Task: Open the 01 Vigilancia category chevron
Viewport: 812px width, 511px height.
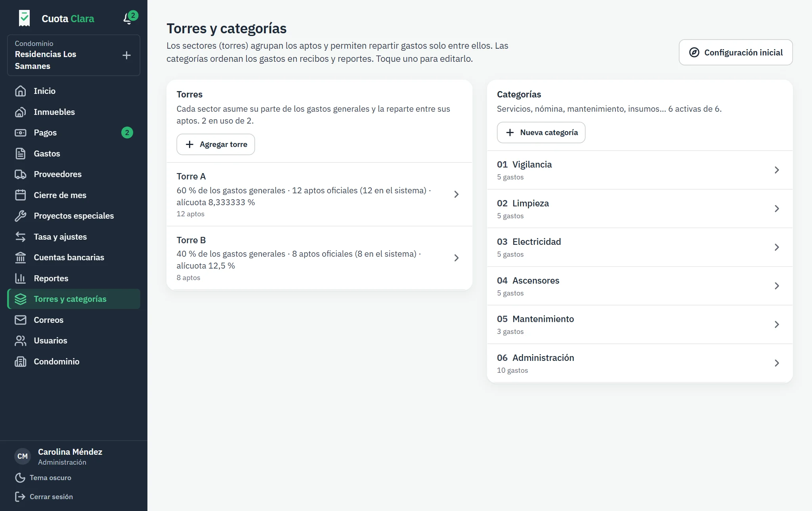Action: (777, 170)
